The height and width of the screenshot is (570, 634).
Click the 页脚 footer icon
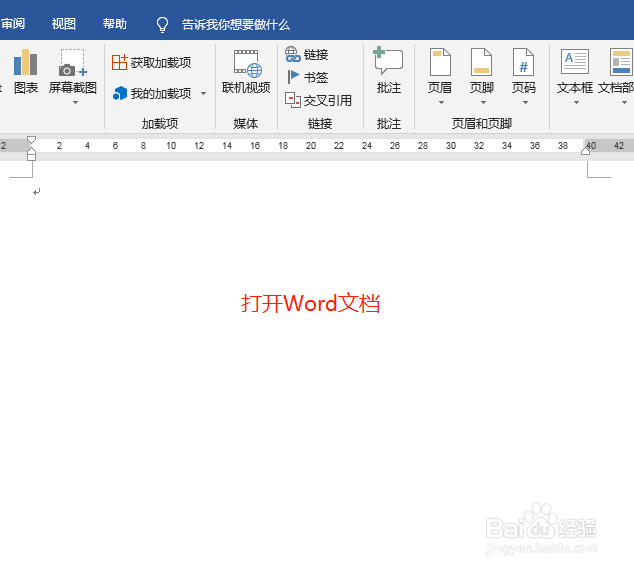pyautogui.click(x=482, y=62)
